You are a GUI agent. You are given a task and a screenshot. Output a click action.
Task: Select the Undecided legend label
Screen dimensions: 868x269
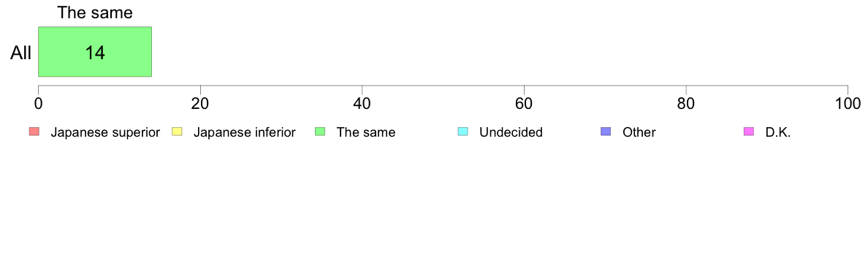click(x=511, y=132)
